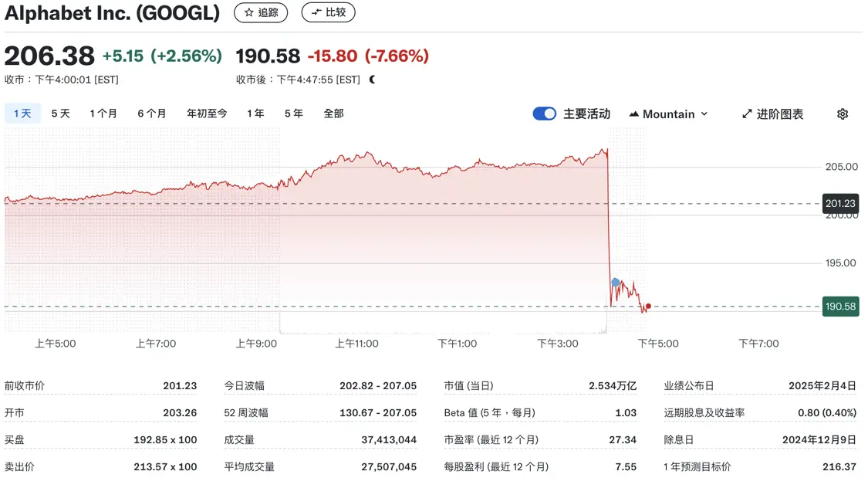Click the star icon on 追踪 button
This screenshot has height=488, width=868.
(x=248, y=12)
